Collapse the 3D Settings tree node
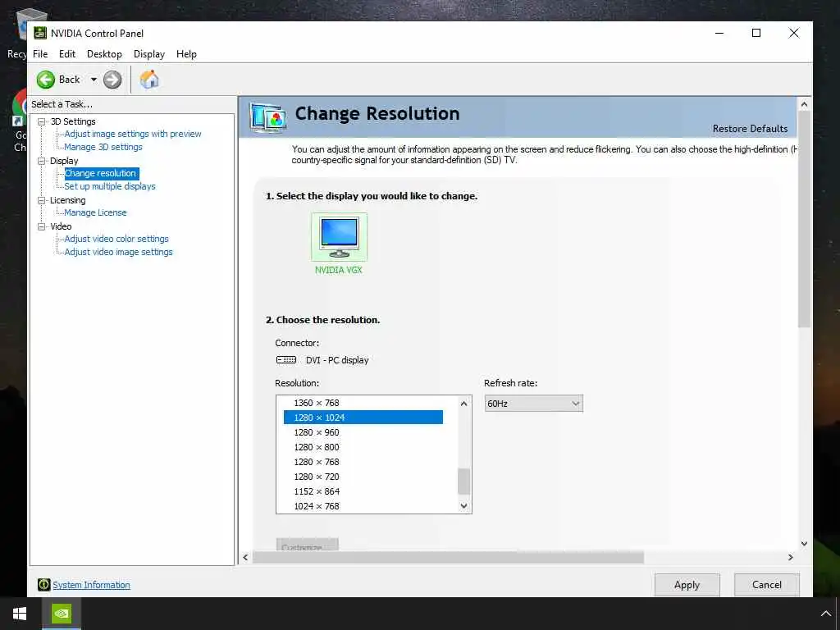Image resolution: width=840 pixels, height=630 pixels. pyautogui.click(x=41, y=121)
